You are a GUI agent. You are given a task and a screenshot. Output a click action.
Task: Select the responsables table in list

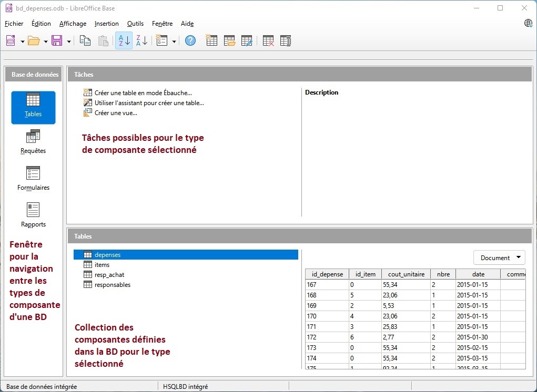[112, 285]
